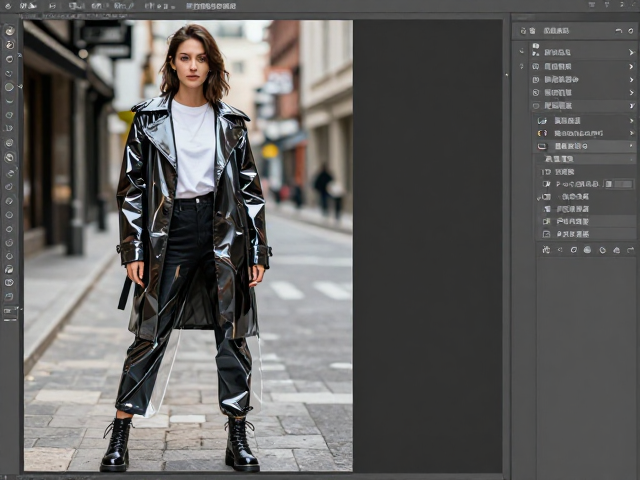Click the sub-header row beneath the highlighted row
This screenshot has height=480, width=640.
click(585, 159)
